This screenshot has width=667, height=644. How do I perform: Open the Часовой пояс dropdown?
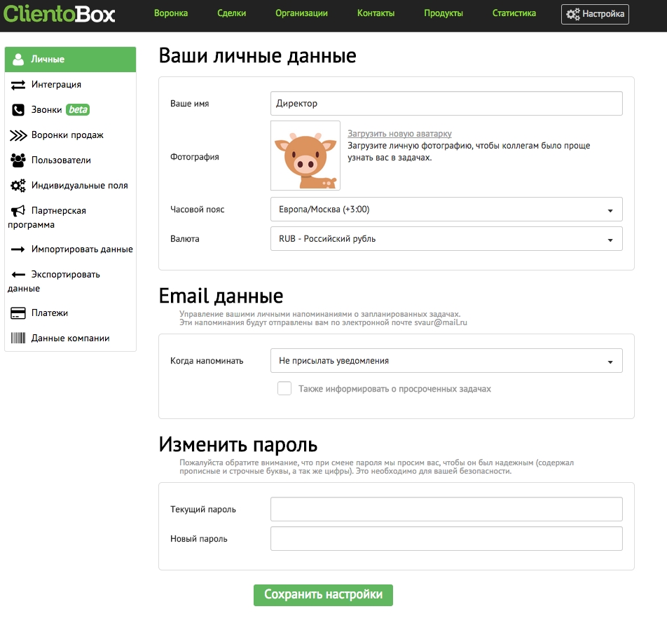click(x=446, y=210)
